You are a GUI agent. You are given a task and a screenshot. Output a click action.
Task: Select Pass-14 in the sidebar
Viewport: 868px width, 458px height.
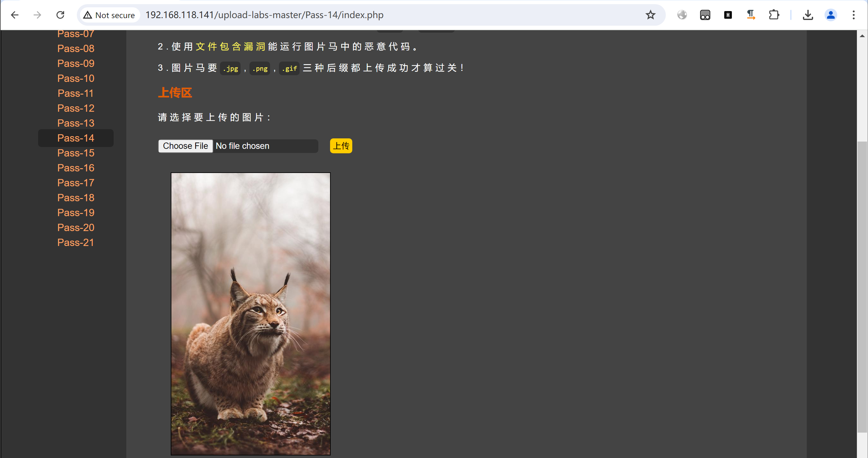click(x=76, y=138)
